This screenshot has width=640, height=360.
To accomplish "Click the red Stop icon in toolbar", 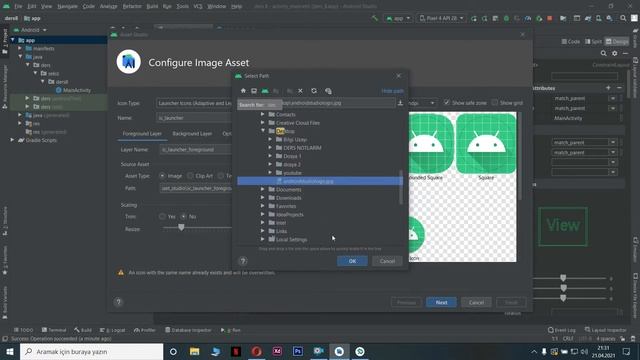I will tap(549, 18).
